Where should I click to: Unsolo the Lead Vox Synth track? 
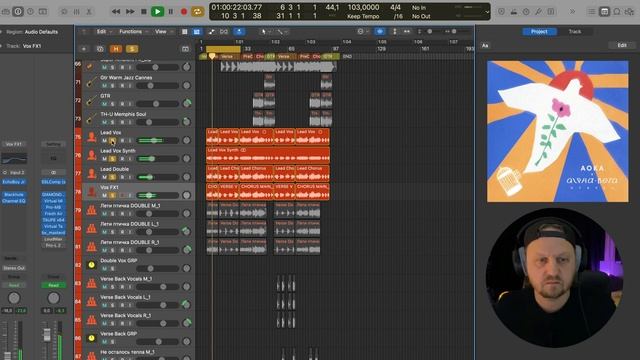pyautogui.click(x=113, y=159)
